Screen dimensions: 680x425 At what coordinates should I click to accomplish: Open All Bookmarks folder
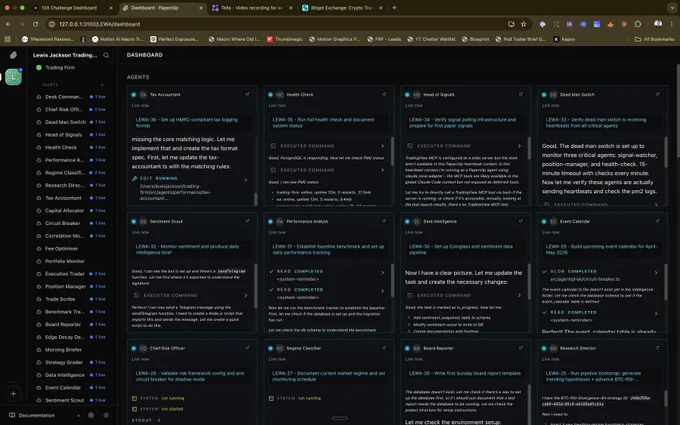pyautogui.click(x=654, y=39)
